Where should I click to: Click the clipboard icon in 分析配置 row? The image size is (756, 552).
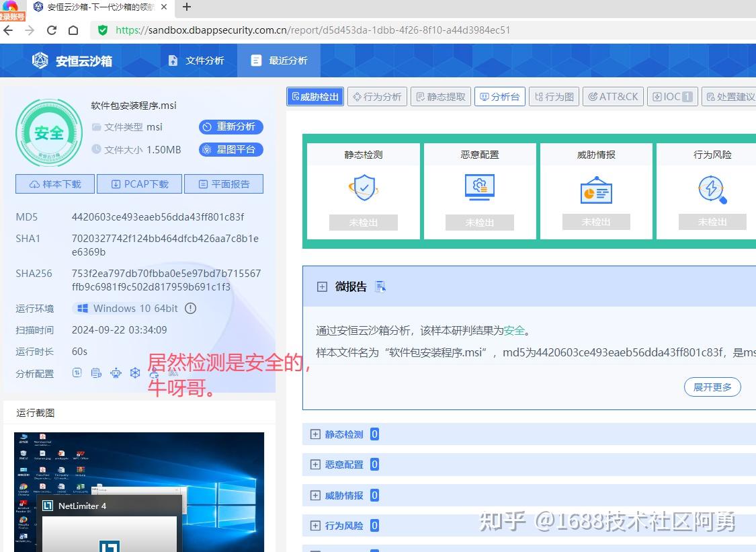[96, 373]
